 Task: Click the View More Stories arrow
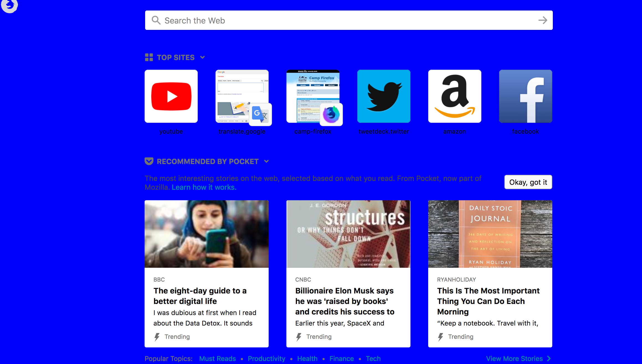tap(549, 358)
